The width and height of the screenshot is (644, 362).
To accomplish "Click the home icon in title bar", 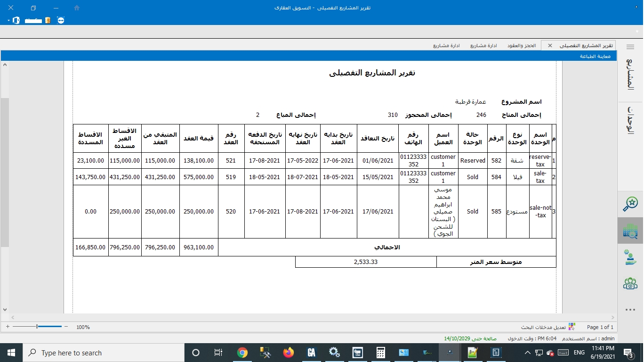I will [x=77, y=8].
